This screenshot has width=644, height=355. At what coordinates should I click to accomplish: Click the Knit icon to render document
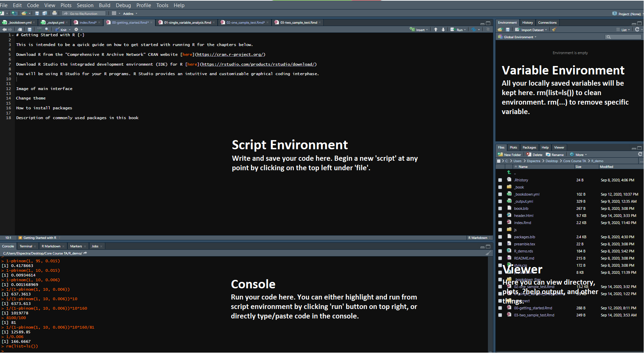(x=57, y=30)
